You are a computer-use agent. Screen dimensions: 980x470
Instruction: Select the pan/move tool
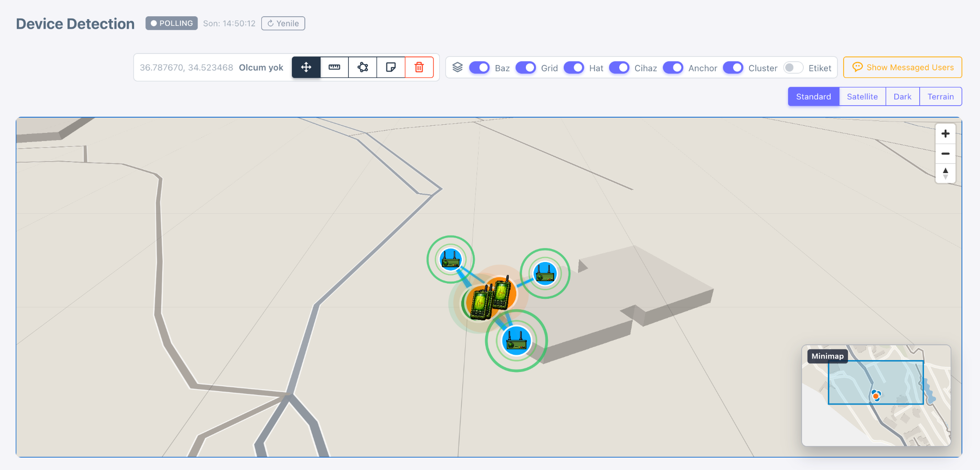pyautogui.click(x=306, y=67)
